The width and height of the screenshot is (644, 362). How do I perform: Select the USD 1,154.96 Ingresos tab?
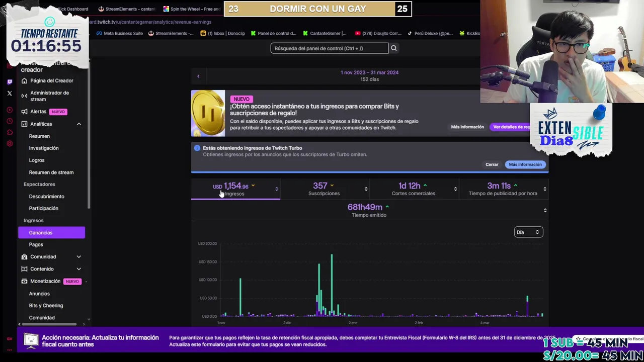(x=235, y=189)
